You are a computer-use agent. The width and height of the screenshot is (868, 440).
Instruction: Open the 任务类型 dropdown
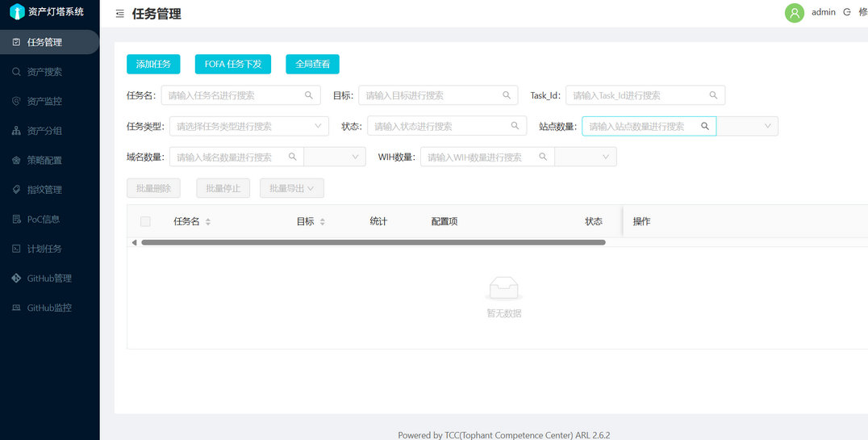pyautogui.click(x=249, y=126)
